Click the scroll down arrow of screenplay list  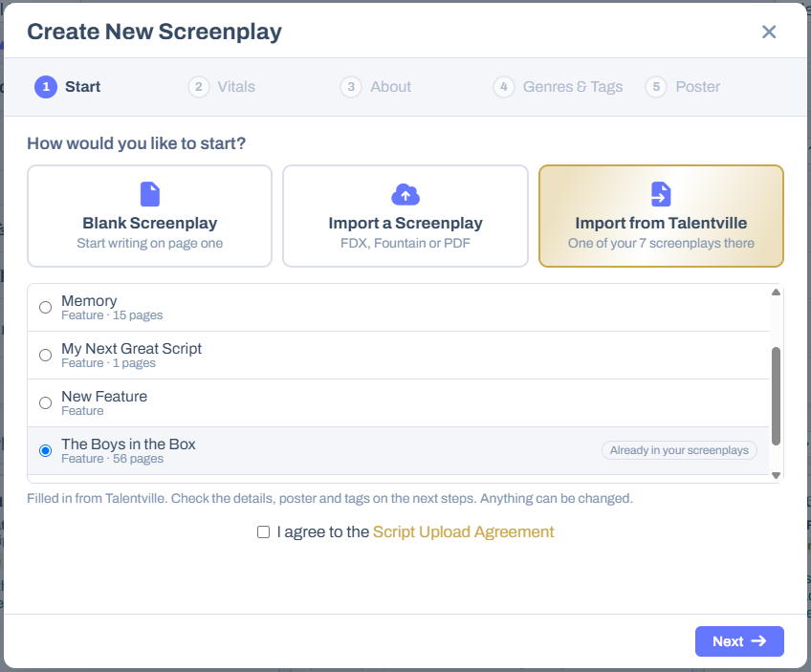coord(776,476)
